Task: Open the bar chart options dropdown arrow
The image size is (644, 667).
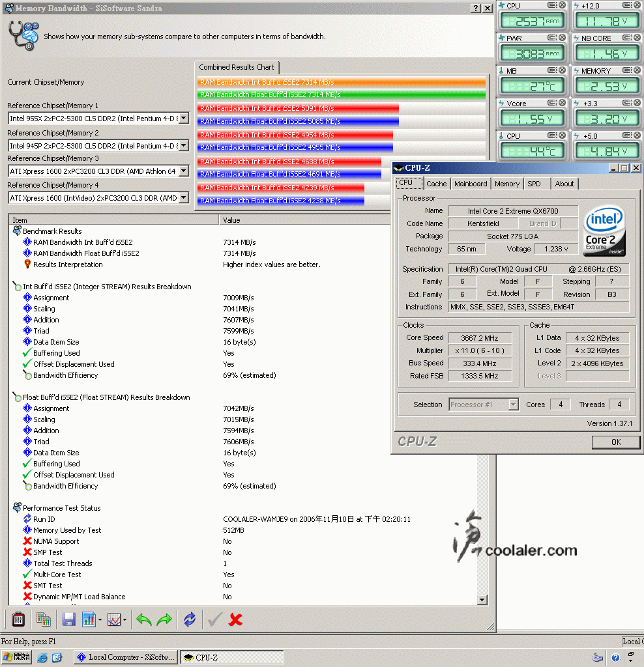Action: tap(100, 619)
